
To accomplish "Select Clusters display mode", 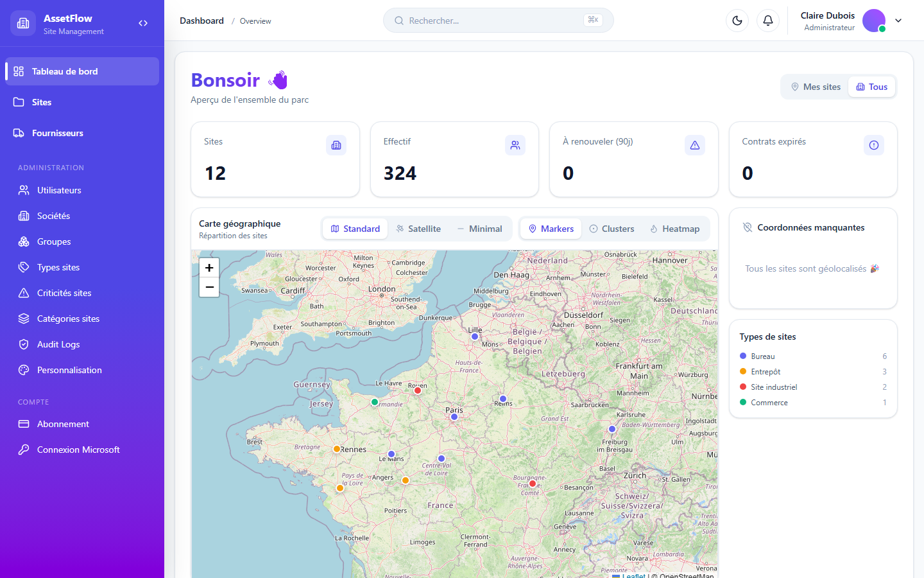I will [612, 229].
